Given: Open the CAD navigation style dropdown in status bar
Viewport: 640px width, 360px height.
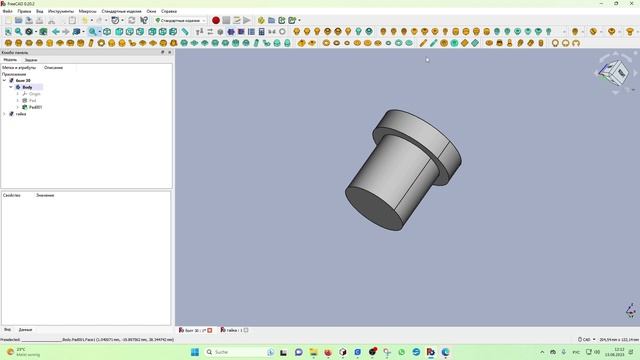Looking at the screenshot, I should coord(587,339).
